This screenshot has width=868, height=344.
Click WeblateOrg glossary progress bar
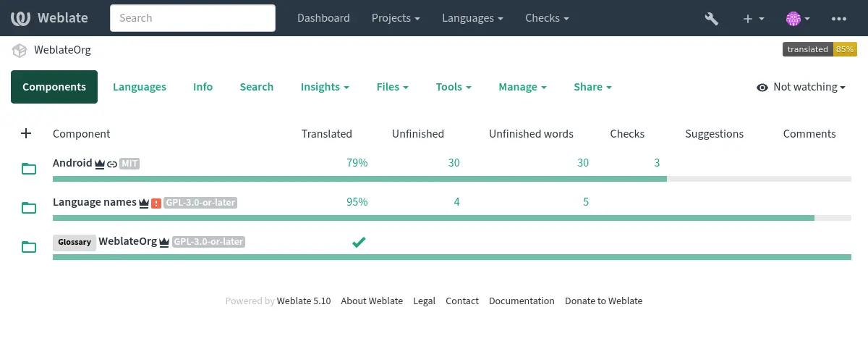tap(452, 257)
